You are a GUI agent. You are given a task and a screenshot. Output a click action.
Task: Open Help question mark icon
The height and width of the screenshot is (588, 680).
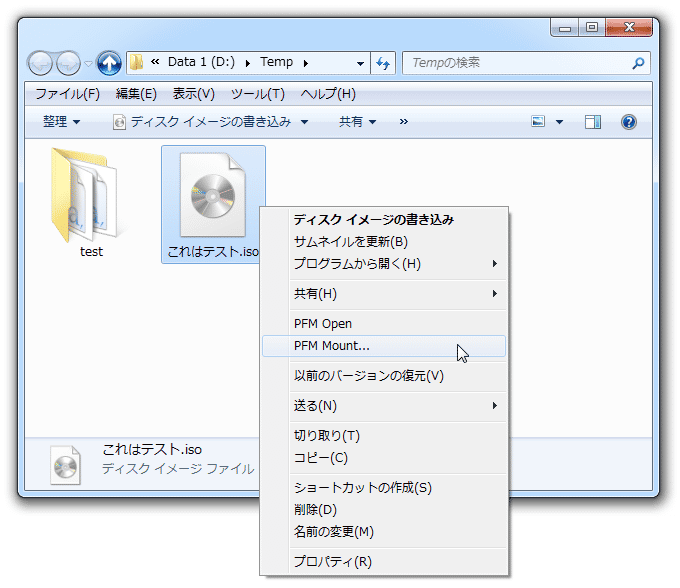coord(628,122)
